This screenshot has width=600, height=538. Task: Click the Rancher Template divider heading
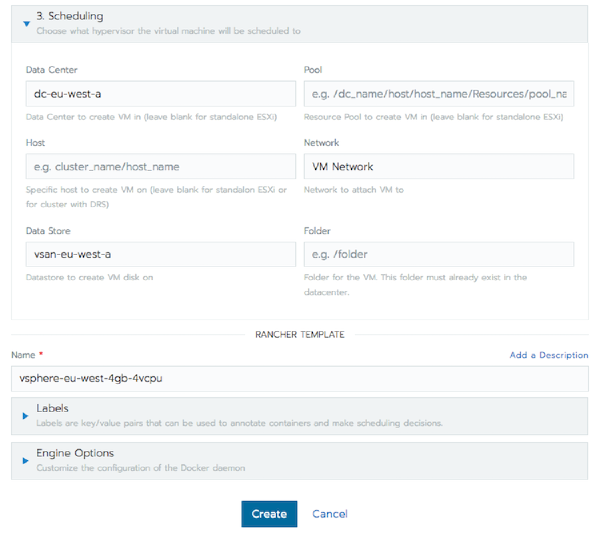299,335
